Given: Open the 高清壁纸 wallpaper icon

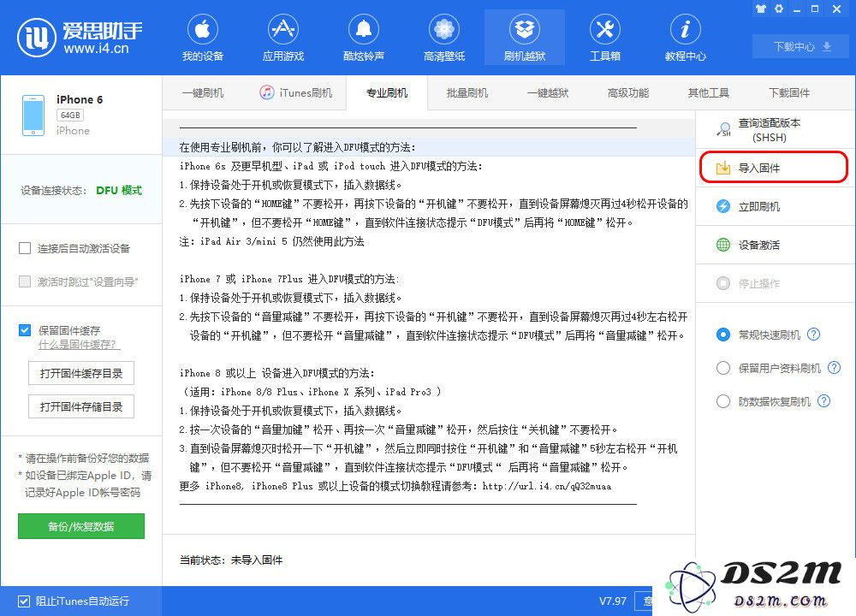Looking at the screenshot, I should pyautogui.click(x=443, y=29).
